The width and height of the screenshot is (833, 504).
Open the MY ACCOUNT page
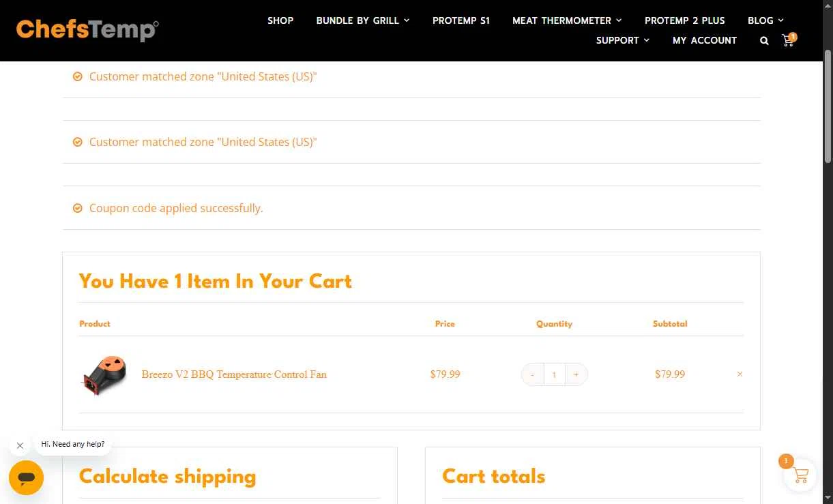[705, 40]
